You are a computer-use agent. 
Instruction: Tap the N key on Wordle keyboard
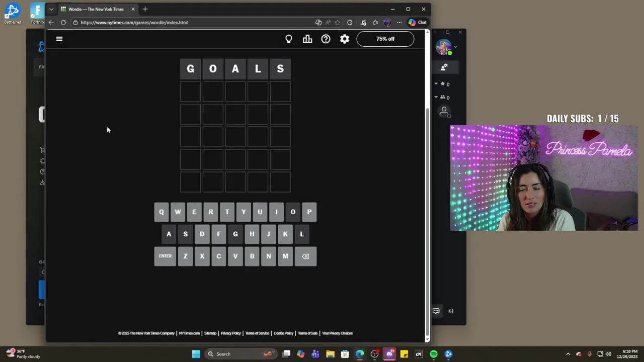tap(269, 256)
